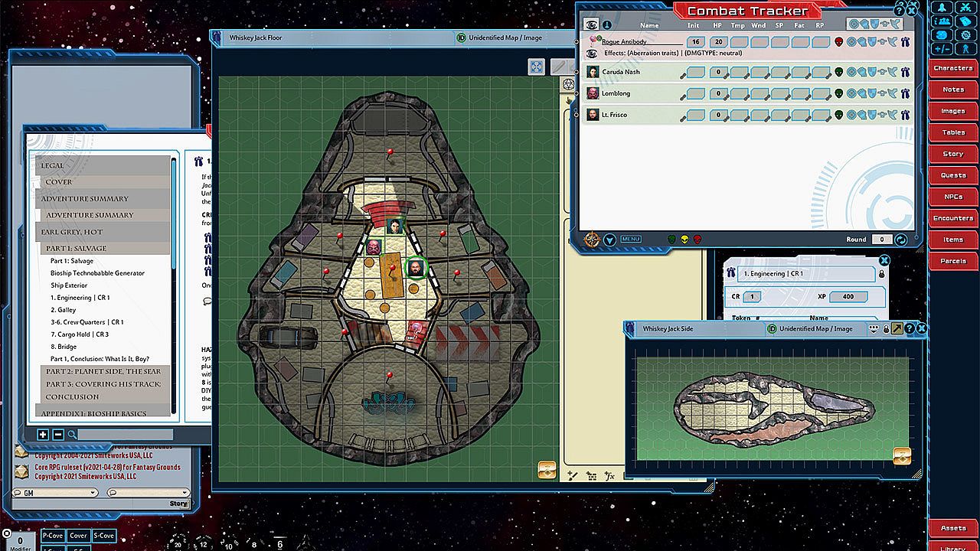This screenshot has height=551, width=980.
Task: Open Lt. Frisco portrait in Combat Tracker
Action: [593, 115]
